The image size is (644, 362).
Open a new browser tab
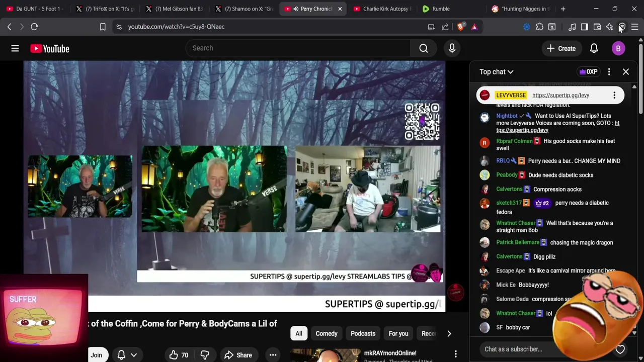(x=563, y=9)
